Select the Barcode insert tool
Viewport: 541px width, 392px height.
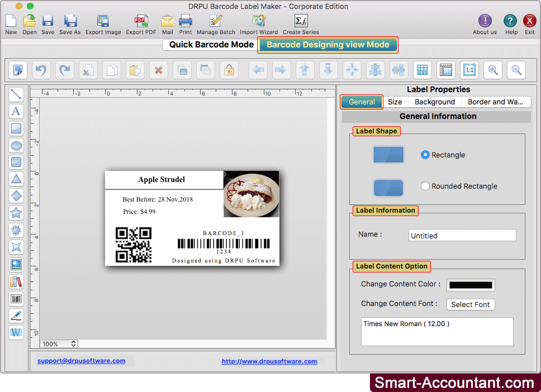[16, 299]
